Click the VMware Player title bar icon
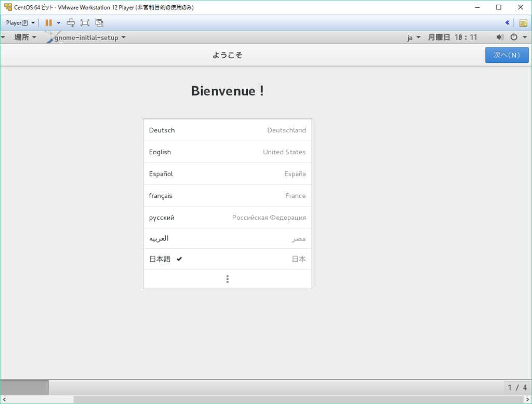This screenshot has height=404, width=532. pyautogui.click(x=8, y=7)
